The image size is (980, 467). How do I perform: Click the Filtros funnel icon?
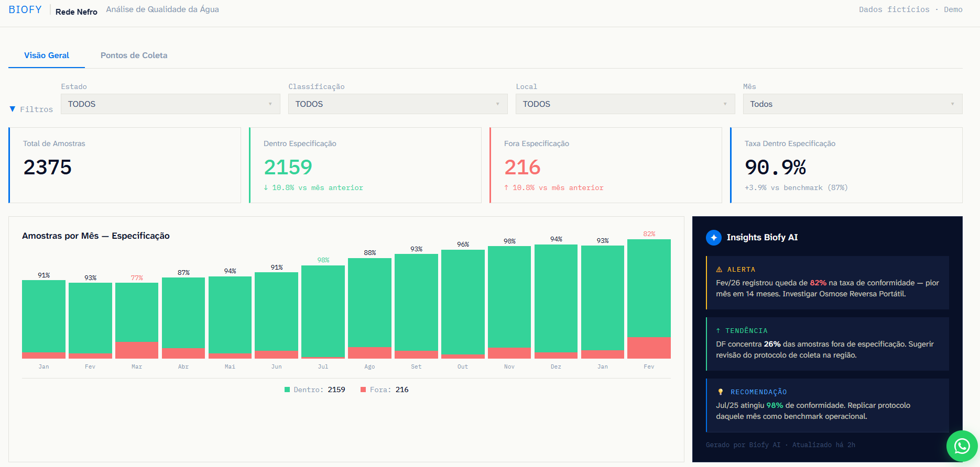point(13,109)
